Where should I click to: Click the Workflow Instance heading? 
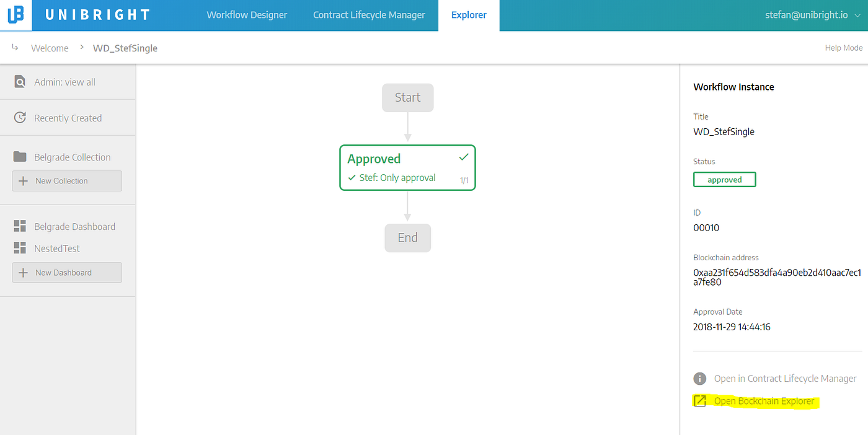733,87
